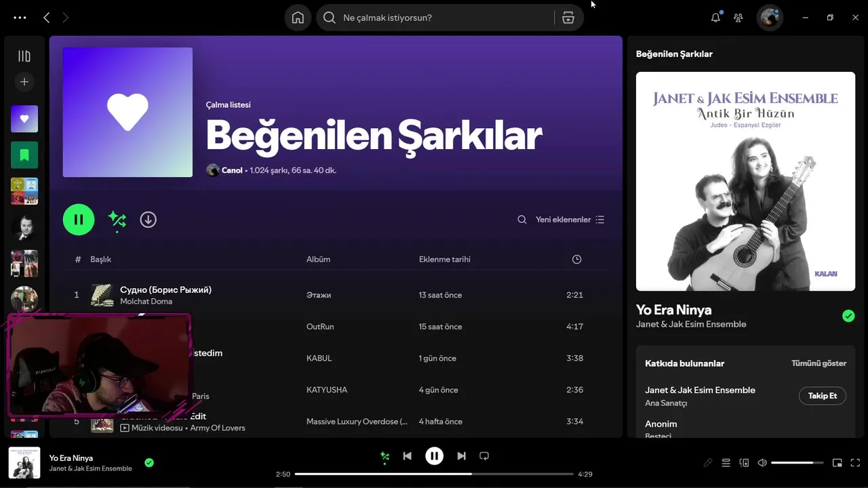The width and height of the screenshot is (868, 488).
Task: Open the Antik Bir Hüzün album cover
Action: click(x=745, y=181)
